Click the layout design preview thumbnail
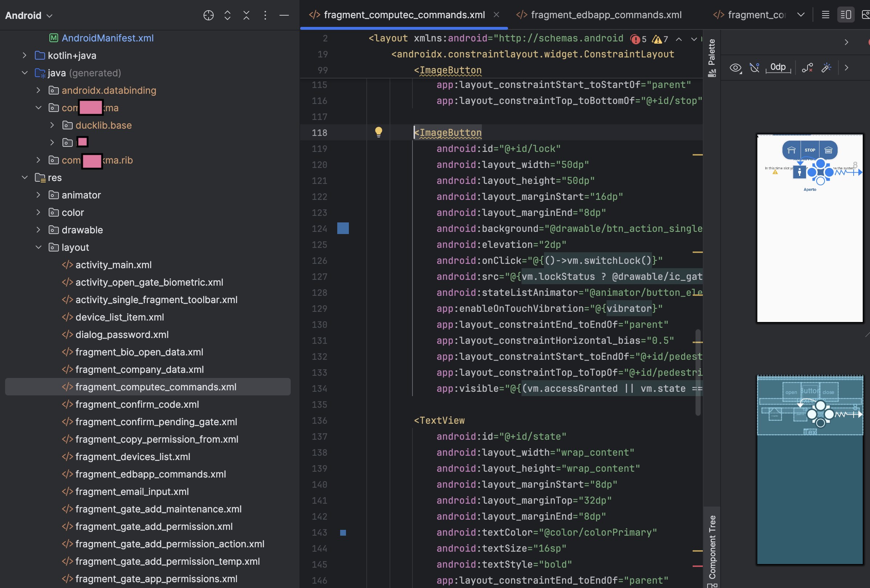Image resolution: width=870 pixels, height=588 pixels. coord(809,227)
